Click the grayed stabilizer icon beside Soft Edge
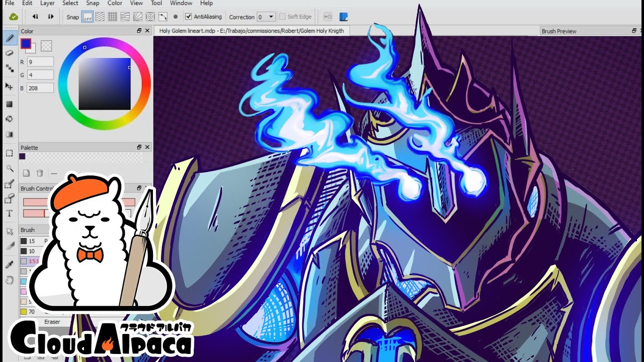 (328, 17)
